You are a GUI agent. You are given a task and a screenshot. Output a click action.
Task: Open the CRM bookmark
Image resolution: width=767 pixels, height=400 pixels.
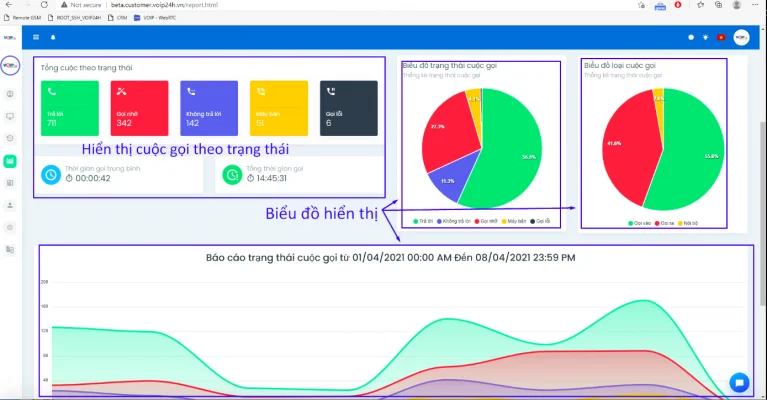point(118,18)
